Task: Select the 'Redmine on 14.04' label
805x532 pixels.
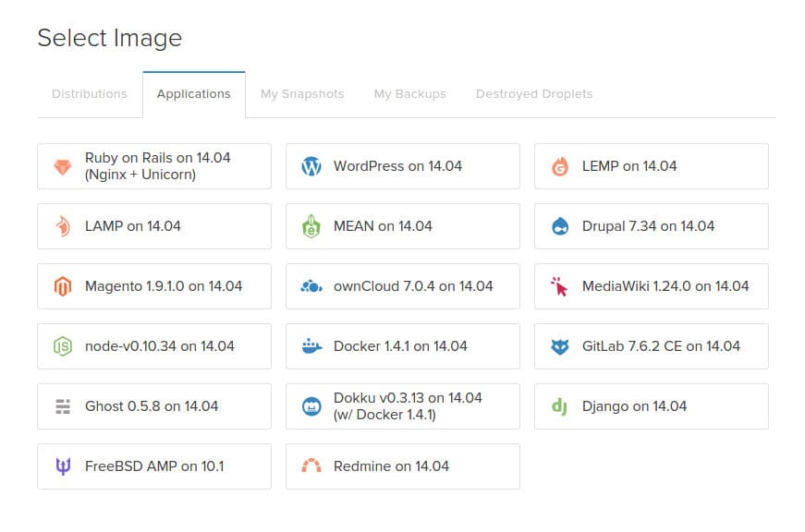Action: click(x=391, y=466)
